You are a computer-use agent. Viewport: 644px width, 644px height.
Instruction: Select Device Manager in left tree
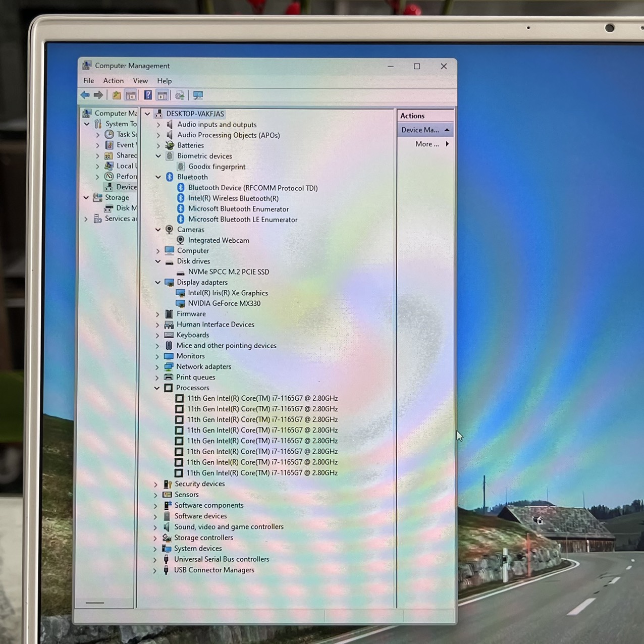click(126, 187)
